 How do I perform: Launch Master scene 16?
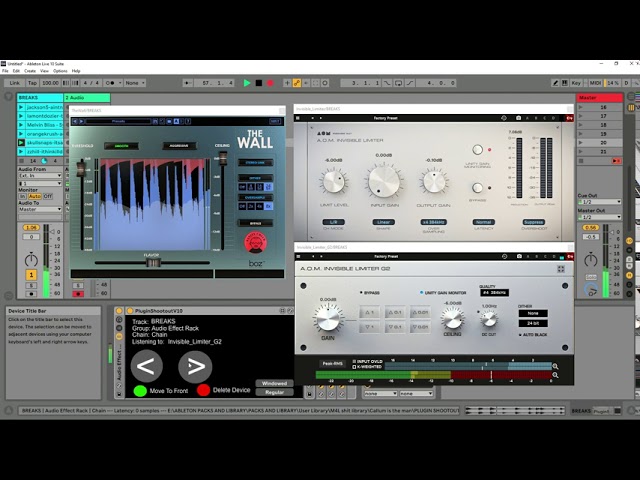tap(581, 107)
